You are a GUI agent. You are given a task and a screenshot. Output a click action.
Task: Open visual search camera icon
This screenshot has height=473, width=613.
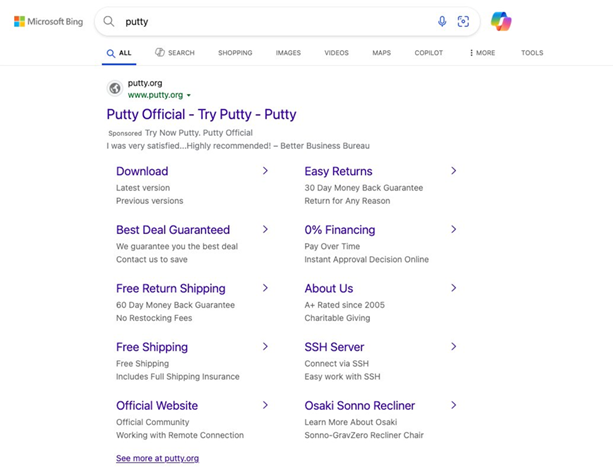point(463,22)
